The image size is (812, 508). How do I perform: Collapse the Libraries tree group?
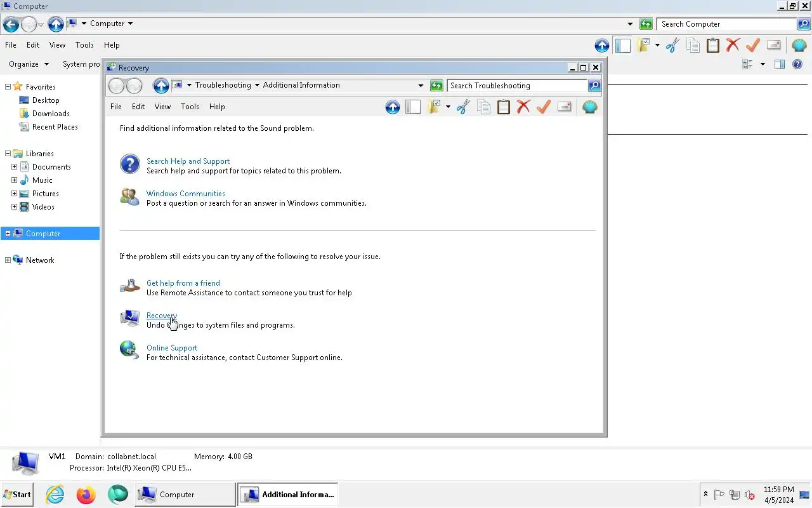(x=8, y=154)
